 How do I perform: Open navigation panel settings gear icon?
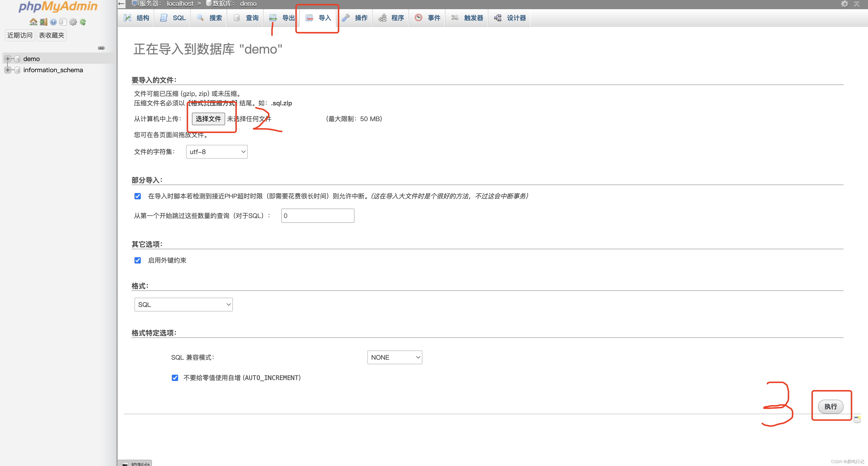click(73, 22)
